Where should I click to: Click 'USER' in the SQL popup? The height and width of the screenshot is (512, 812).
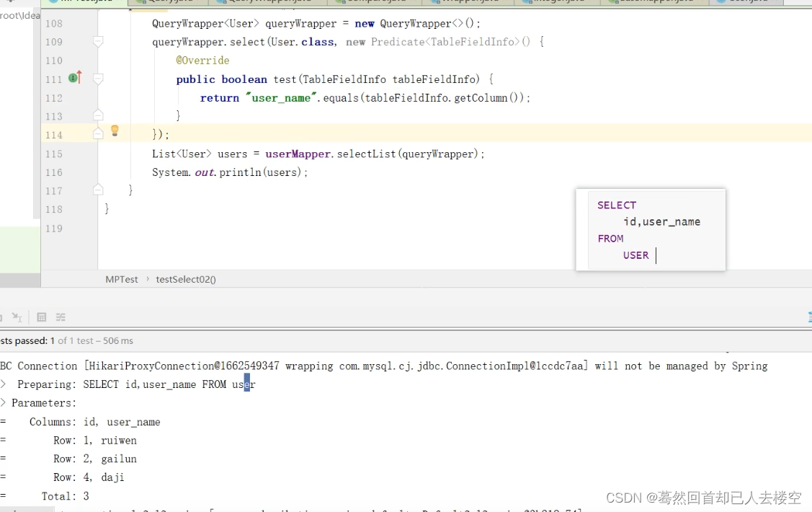636,255
